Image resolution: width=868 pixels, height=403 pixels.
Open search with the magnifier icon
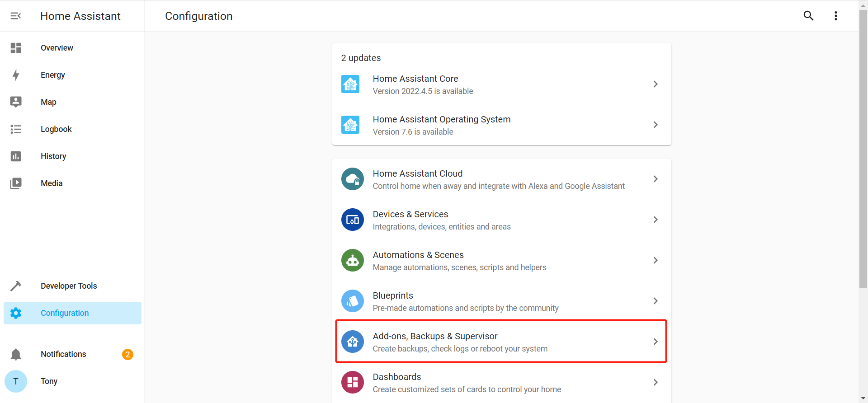point(808,16)
